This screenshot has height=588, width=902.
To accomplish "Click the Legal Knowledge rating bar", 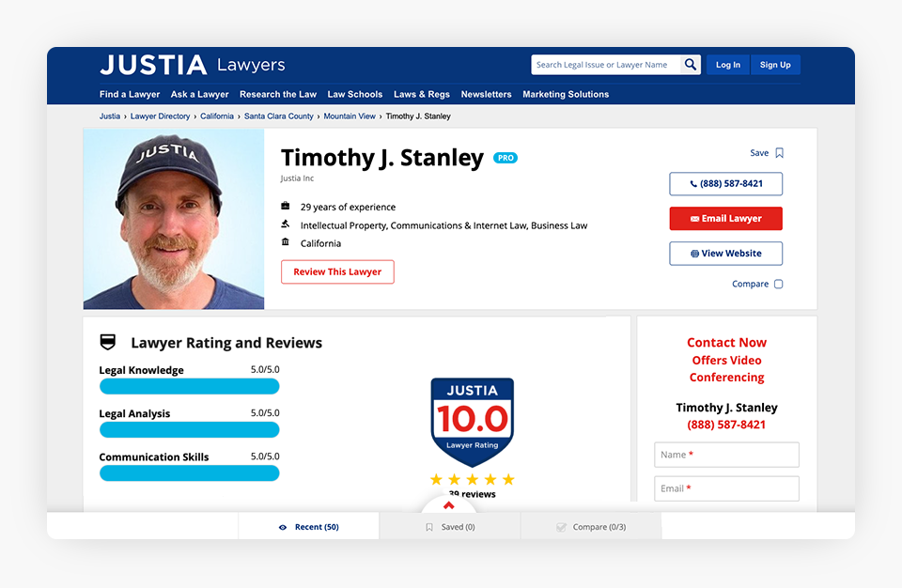I will [189, 386].
